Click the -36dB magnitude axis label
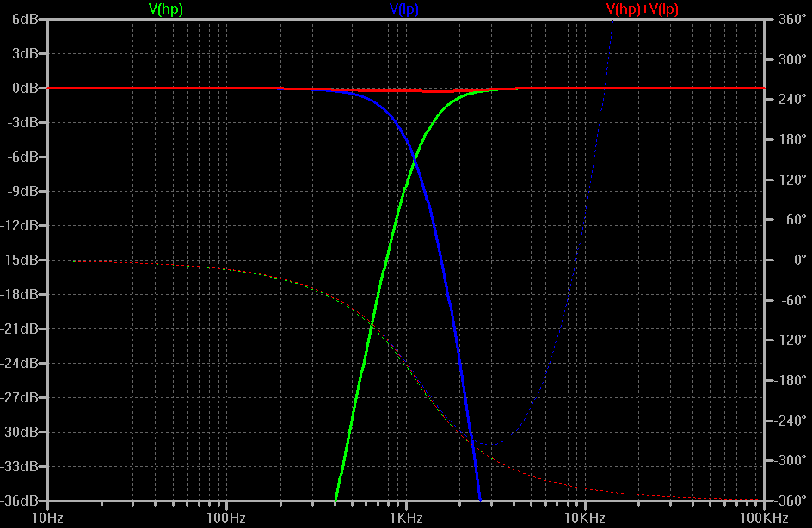812x528 pixels. click(20, 500)
